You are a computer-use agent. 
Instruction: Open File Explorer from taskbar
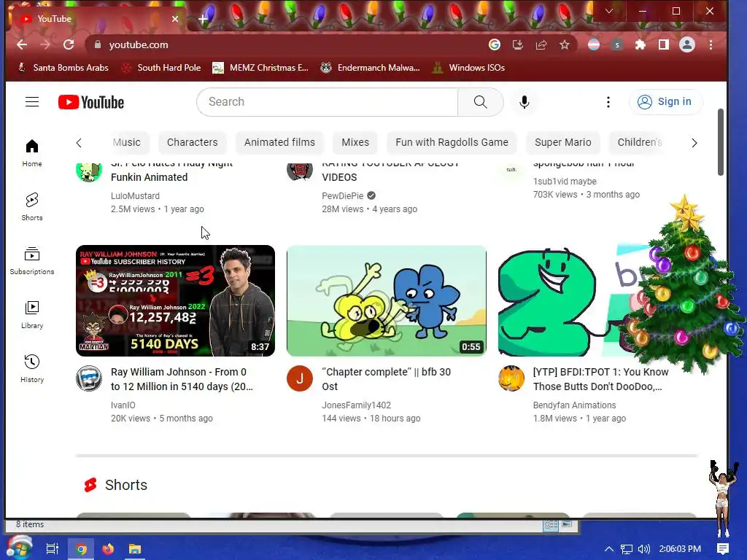[x=135, y=549]
